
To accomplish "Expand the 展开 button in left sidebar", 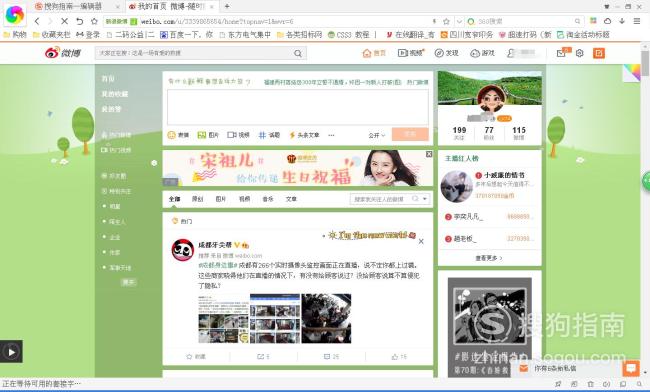I will (128, 282).
